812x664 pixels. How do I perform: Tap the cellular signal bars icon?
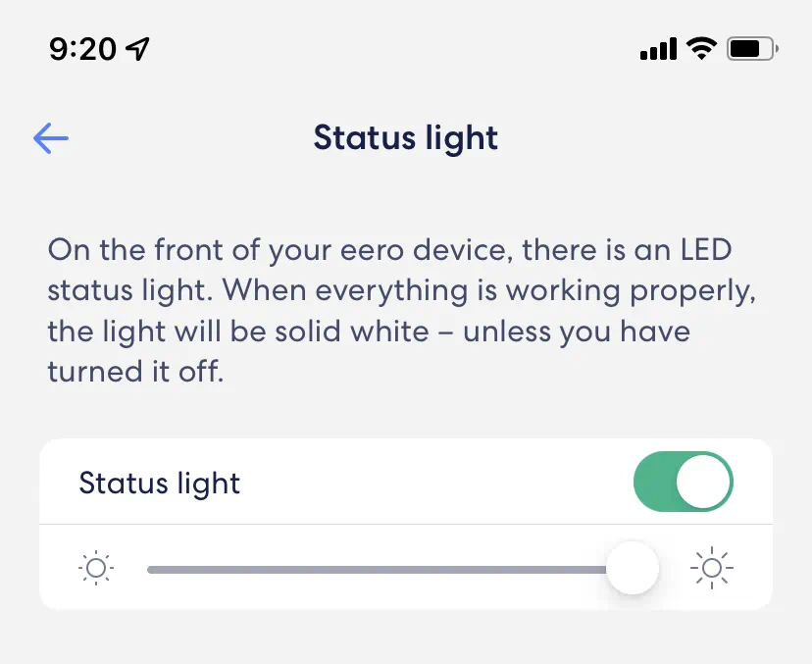click(658, 49)
